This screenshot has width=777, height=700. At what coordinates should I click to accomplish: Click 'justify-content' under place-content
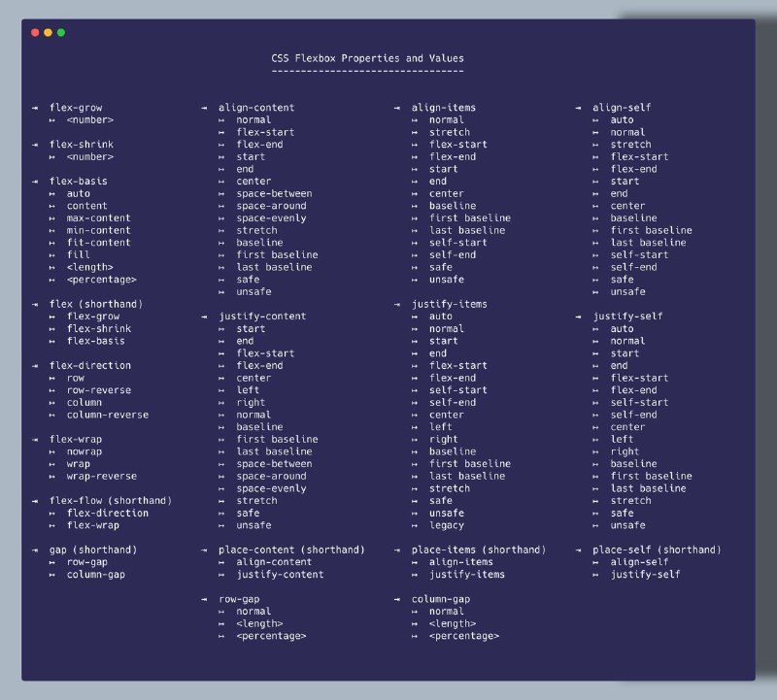pos(280,575)
